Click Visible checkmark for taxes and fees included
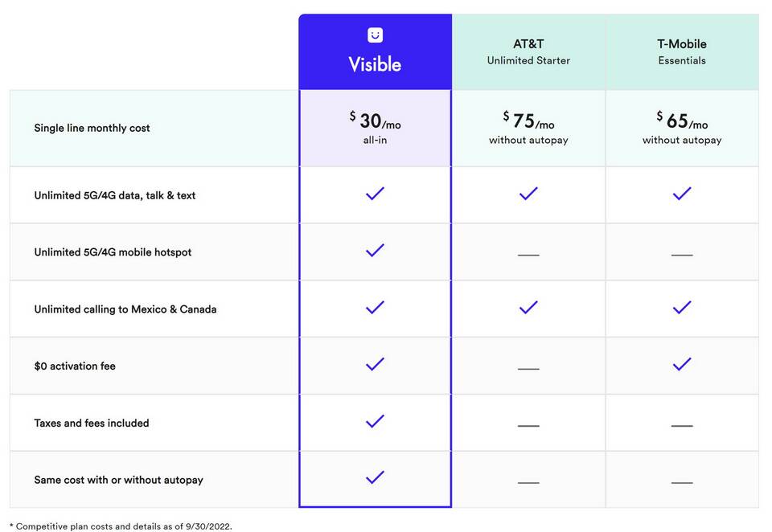The image size is (772, 532). tap(376, 421)
